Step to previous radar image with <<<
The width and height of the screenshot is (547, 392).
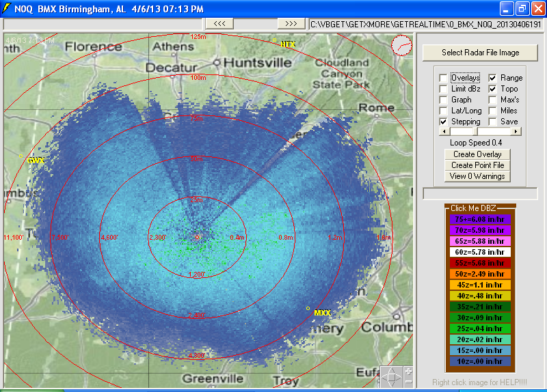pos(219,23)
